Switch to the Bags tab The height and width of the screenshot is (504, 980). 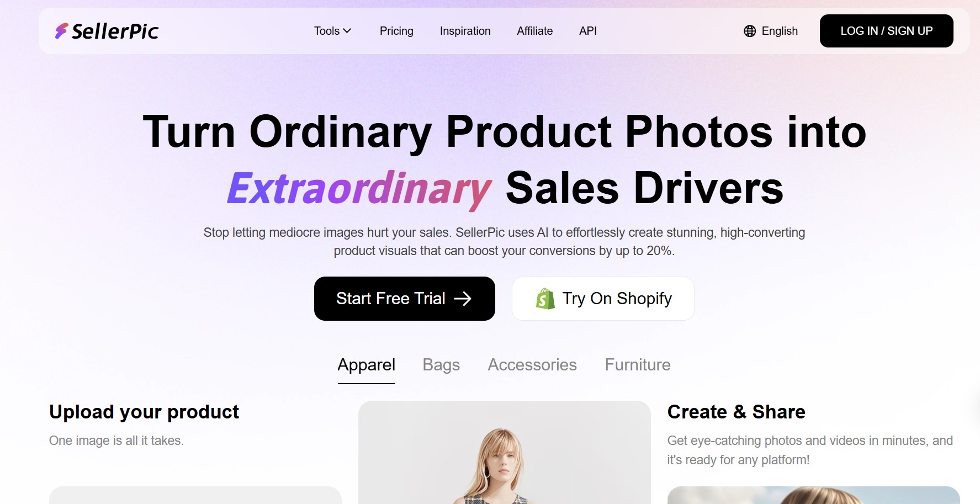point(441,365)
